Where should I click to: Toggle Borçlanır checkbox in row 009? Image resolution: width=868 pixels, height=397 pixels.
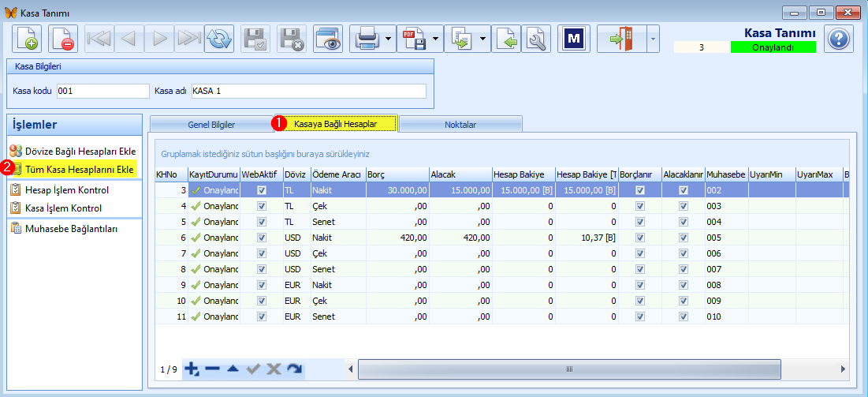[x=640, y=301]
